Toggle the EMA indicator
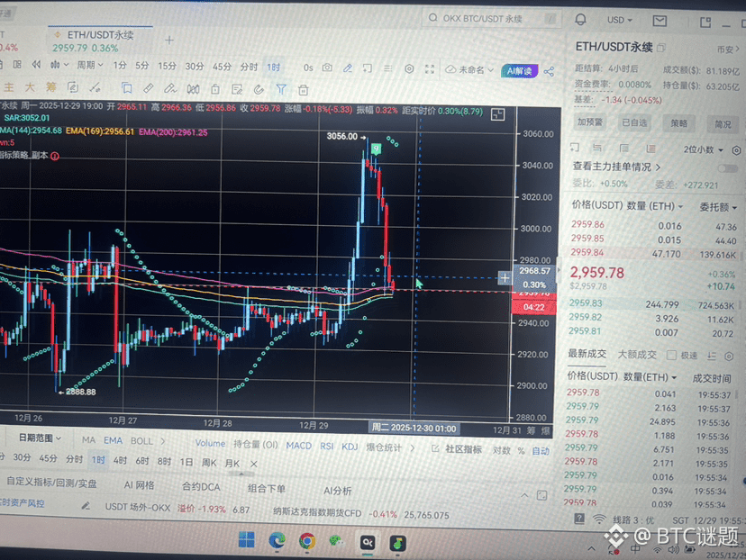746x560 pixels. click(x=113, y=440)
